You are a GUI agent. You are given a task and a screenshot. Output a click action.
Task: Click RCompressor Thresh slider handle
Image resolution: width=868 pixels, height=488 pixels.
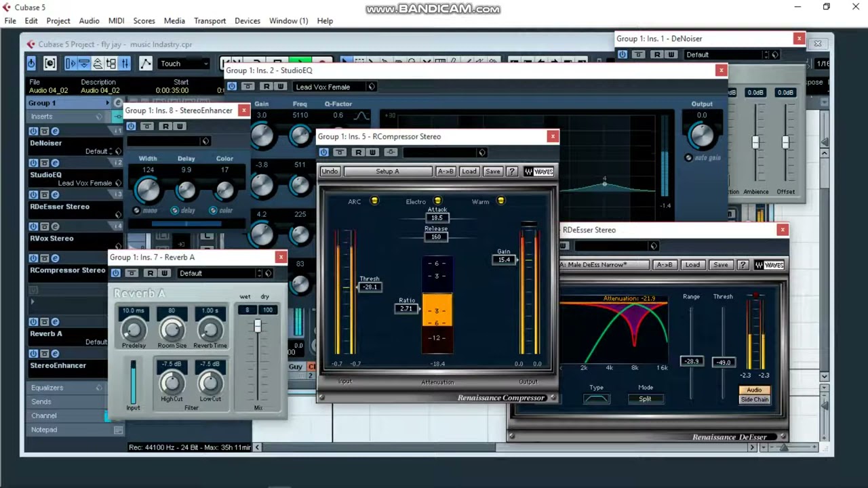(370, 287)
